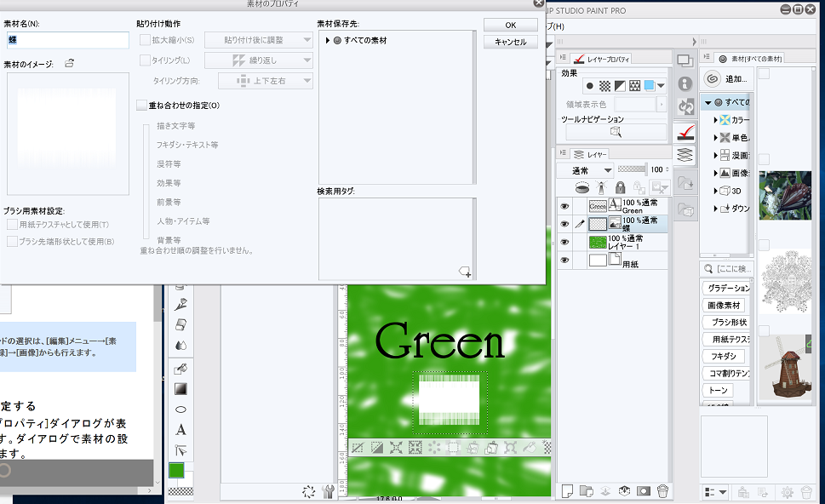
Task: Select the Decoration brush tool
Action: [x=180, y=304]
